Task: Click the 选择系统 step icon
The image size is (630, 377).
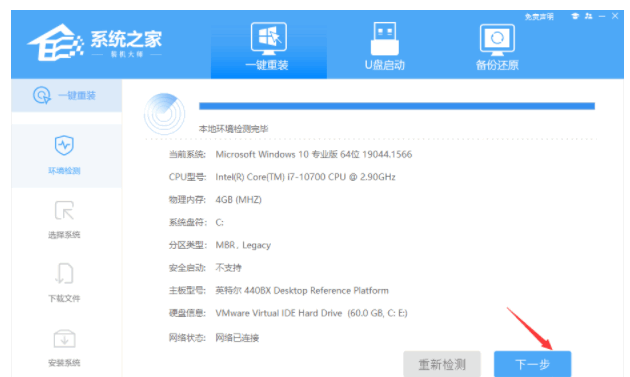Action: pyautogui.click(x=64, y=211)
